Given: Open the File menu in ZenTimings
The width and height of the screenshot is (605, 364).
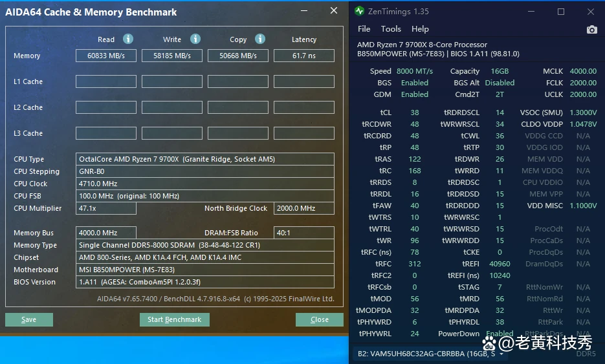Looking at the screenshot, I should pyautogui.click(x=364, y=29).
